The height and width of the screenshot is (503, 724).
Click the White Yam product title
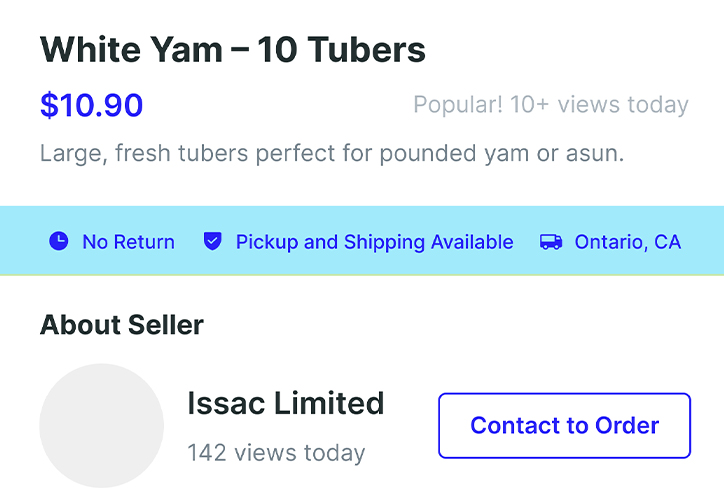point(233,49)
